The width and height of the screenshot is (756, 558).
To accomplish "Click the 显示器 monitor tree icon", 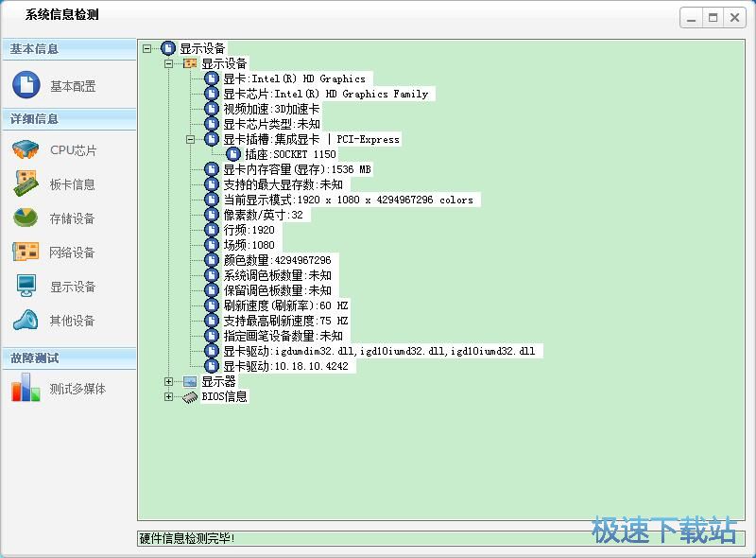I will (190, 381).
